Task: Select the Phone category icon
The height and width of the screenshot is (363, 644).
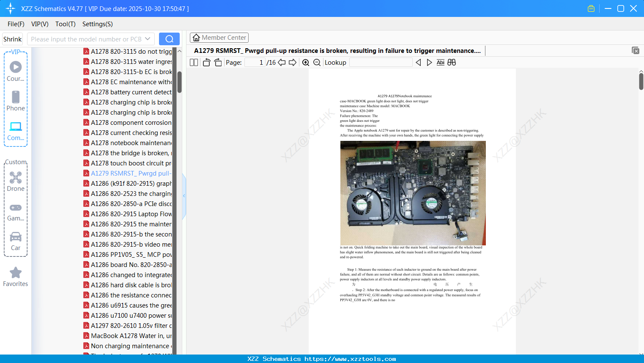Action: [16, 97]
